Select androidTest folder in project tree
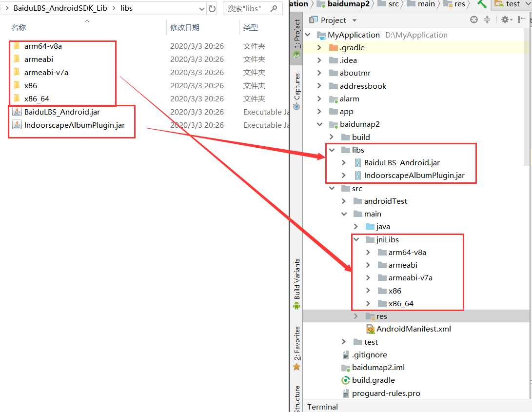The height and width of the screenshot is (412, 532). pos(385,201)
